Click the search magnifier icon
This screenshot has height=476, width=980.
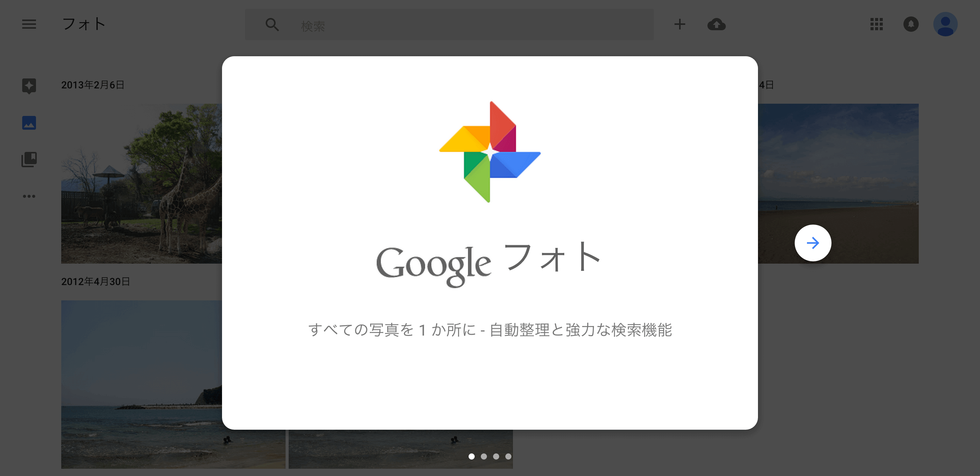click(272, 24)
